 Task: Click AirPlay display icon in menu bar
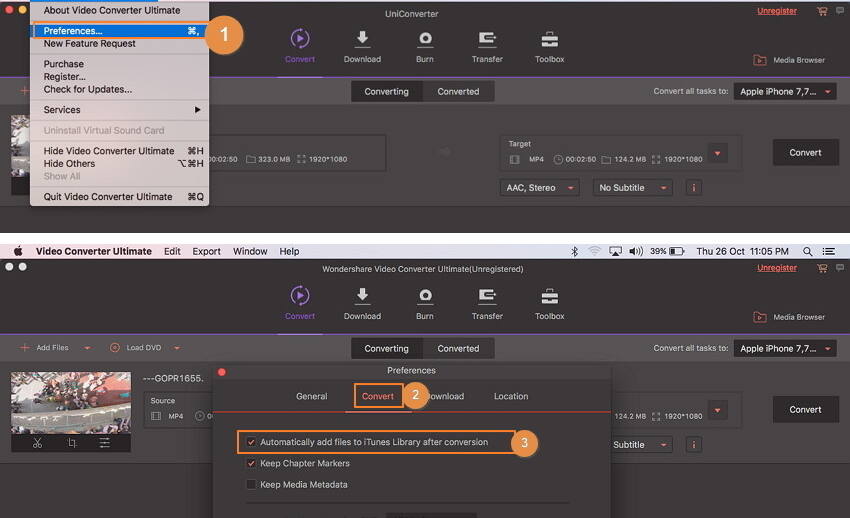point(615,251)
